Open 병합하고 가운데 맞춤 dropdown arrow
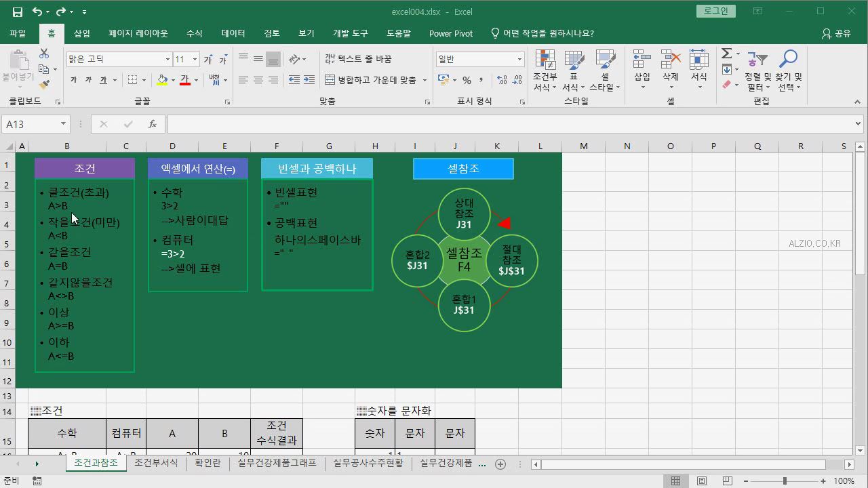 coord(425,80)
